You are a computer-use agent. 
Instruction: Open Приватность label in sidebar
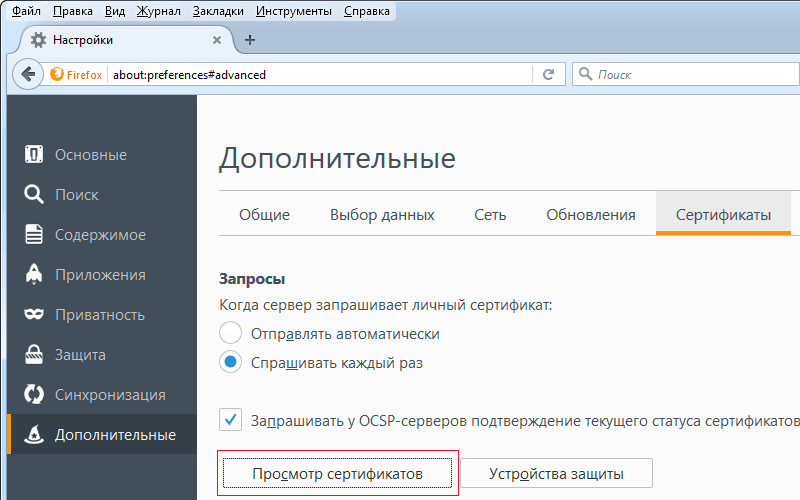[100, 315]
